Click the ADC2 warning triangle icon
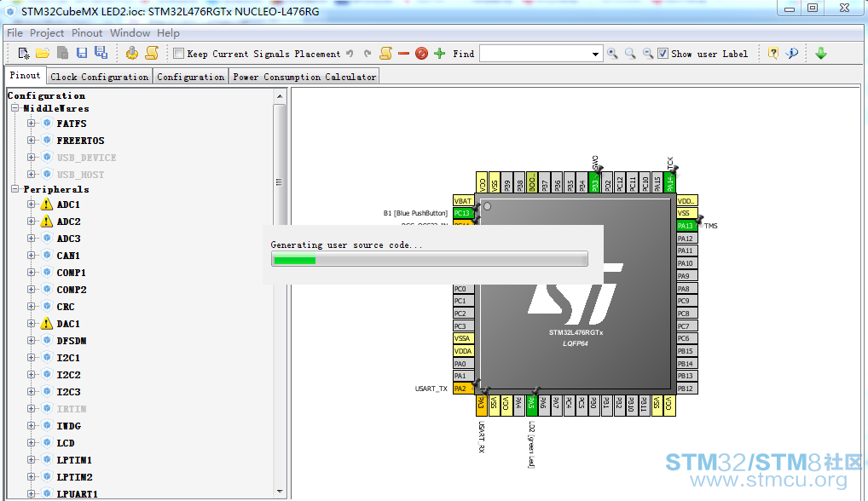The height and width of the screenshot is (501, 868). coord(47,222)
